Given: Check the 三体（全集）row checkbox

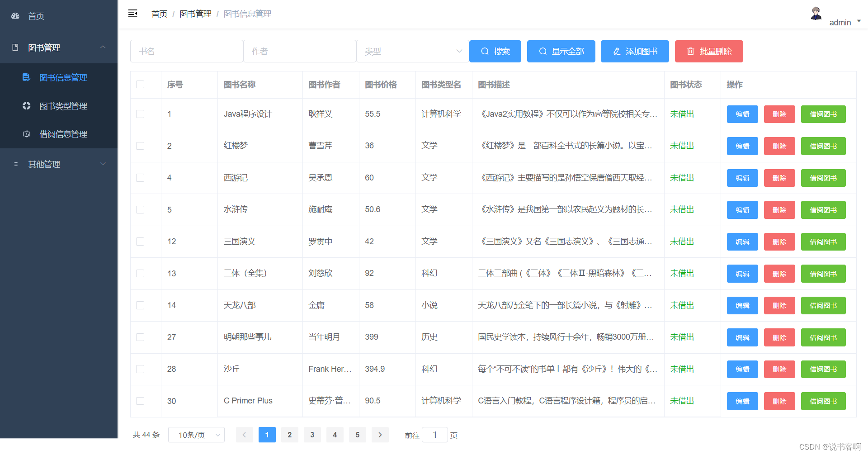Looking at the screenshot, I should click(140, 273).
